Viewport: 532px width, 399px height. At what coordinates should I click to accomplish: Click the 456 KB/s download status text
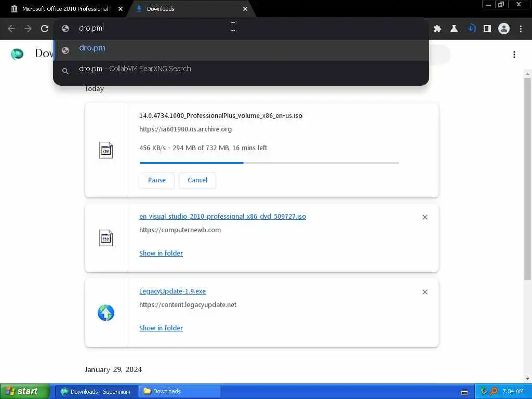point(203,148)
